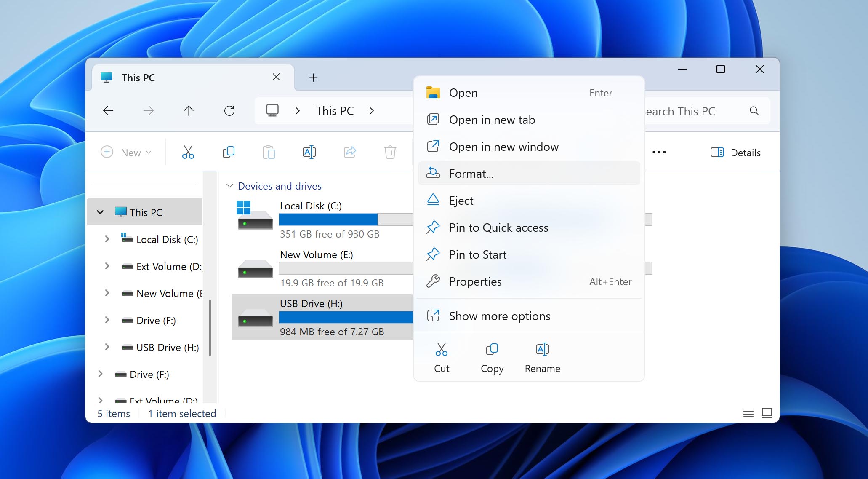
Task: Select Eject in context menu
Action: pyautogui.click(x=529, y=201)
